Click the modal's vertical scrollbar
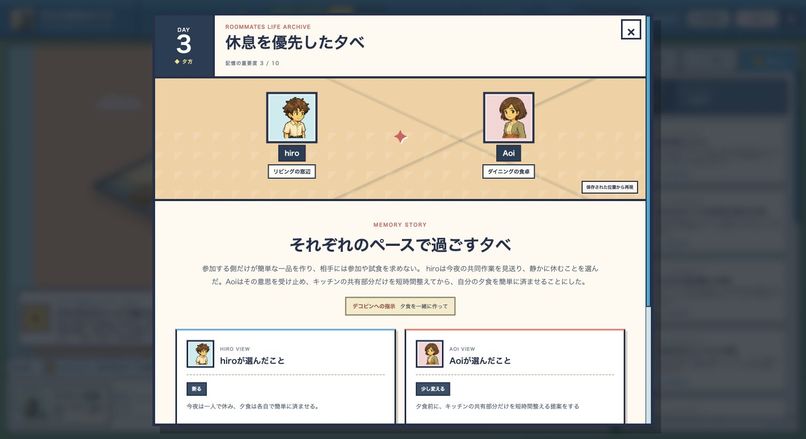Viewport: 806px width, 439px height. coord(648,162)
